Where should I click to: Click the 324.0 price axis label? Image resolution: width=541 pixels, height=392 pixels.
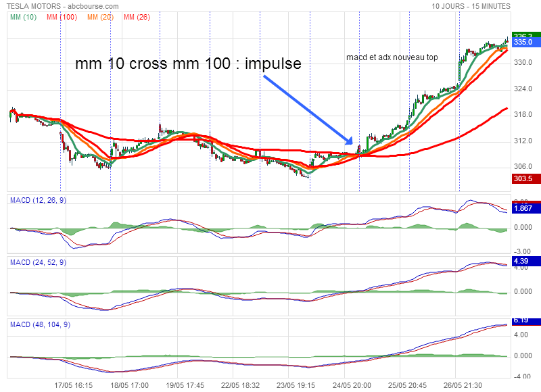click(x=523, y=89)
